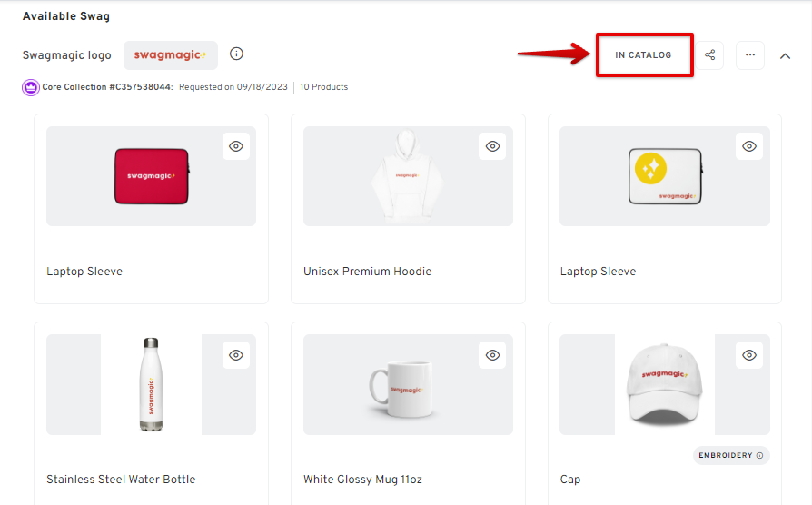The width and height of the screenshot is (812, 505).
Task: Click the Available Swag heading
Action: coord(66,16)
